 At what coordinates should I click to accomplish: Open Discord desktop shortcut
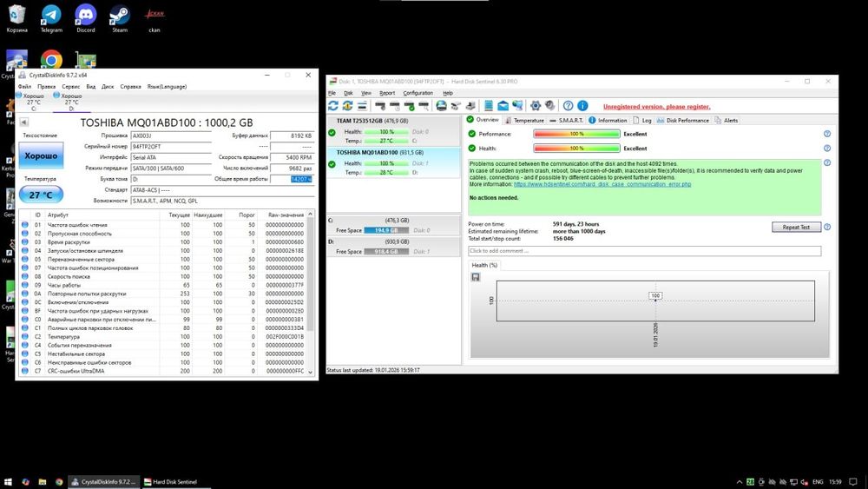tap(86, 19)
